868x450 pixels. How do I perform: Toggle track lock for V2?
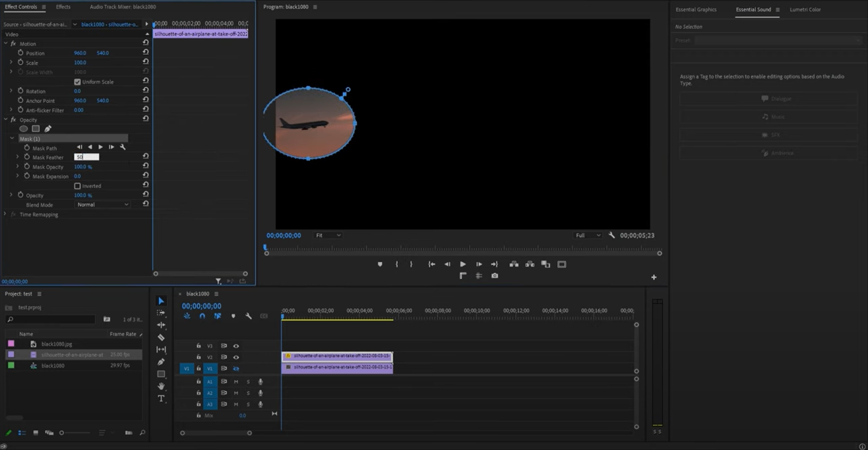pyautogui.click(x=199, y=357)
